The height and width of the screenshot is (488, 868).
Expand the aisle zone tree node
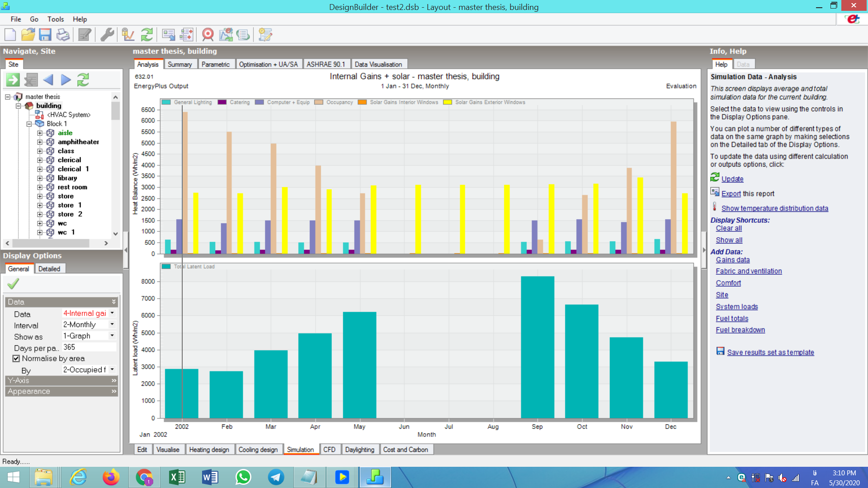click(x=40, y=133)
